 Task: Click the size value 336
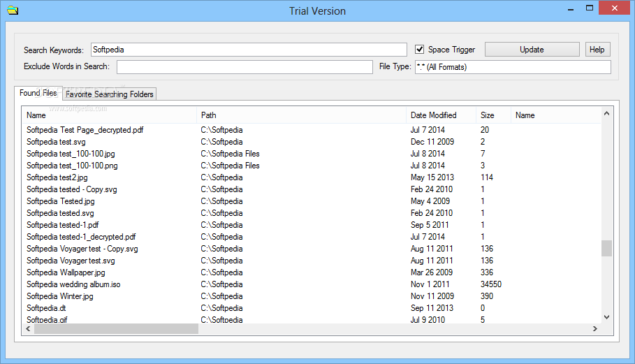487,272
